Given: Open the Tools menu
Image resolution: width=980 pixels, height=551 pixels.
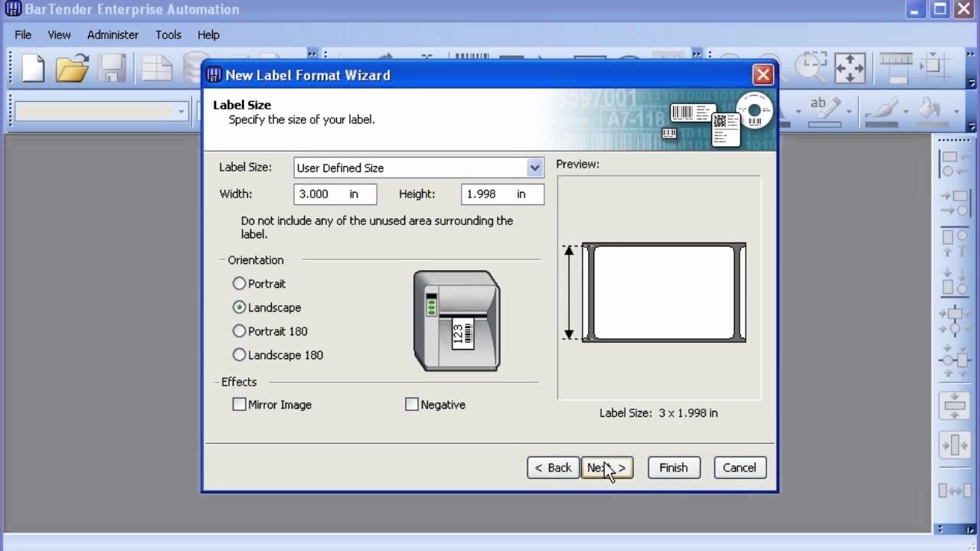Looking at the screenshot, I should 168,34.
